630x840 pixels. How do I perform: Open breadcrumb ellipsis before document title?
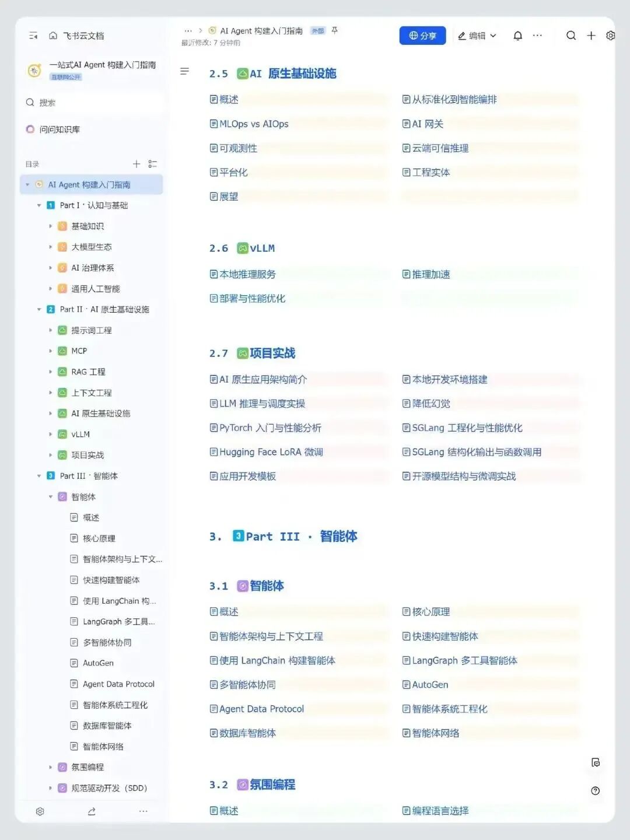point(188,31)
